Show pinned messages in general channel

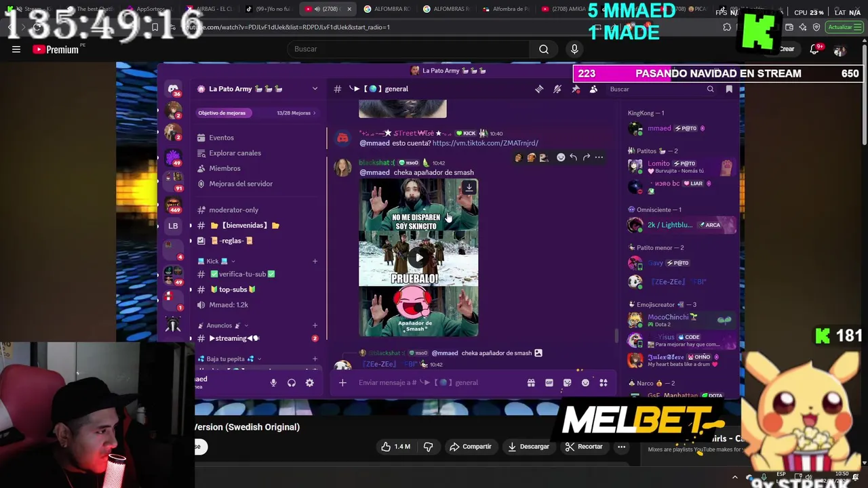pos(576,89)
